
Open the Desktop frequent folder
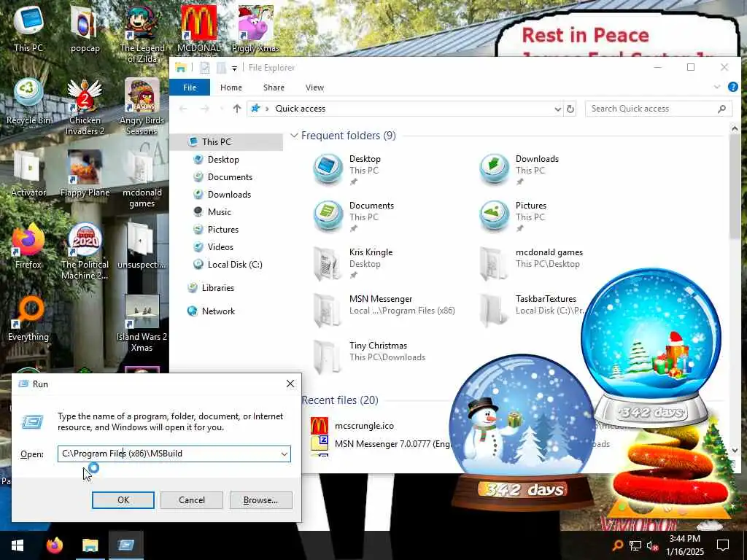[x=348, y=169]
